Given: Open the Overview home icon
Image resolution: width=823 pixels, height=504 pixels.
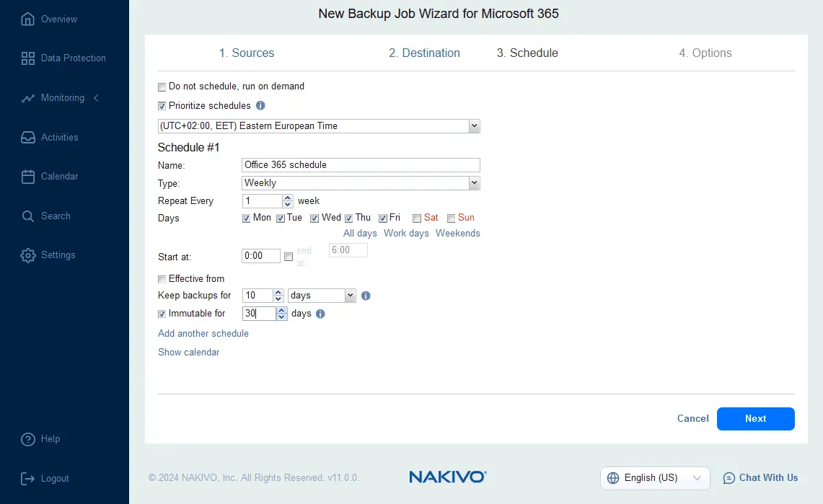Looking at the screenshot, I should pos(28,19).
